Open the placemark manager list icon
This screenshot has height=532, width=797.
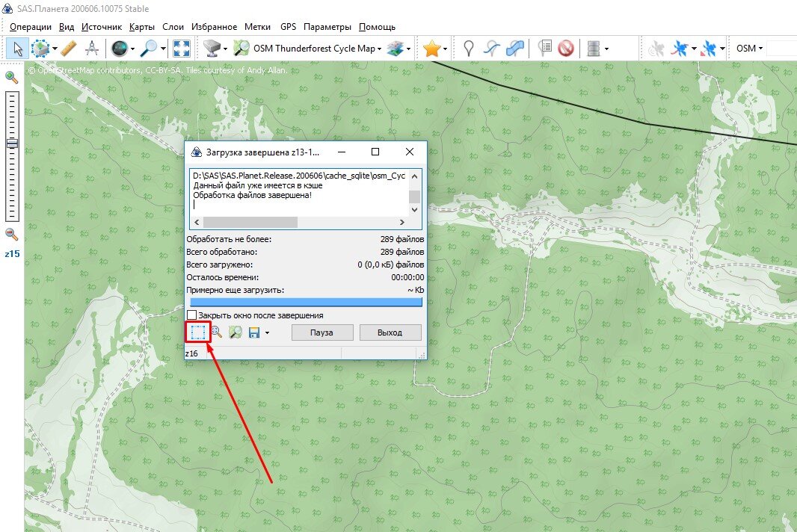point(545,49)
